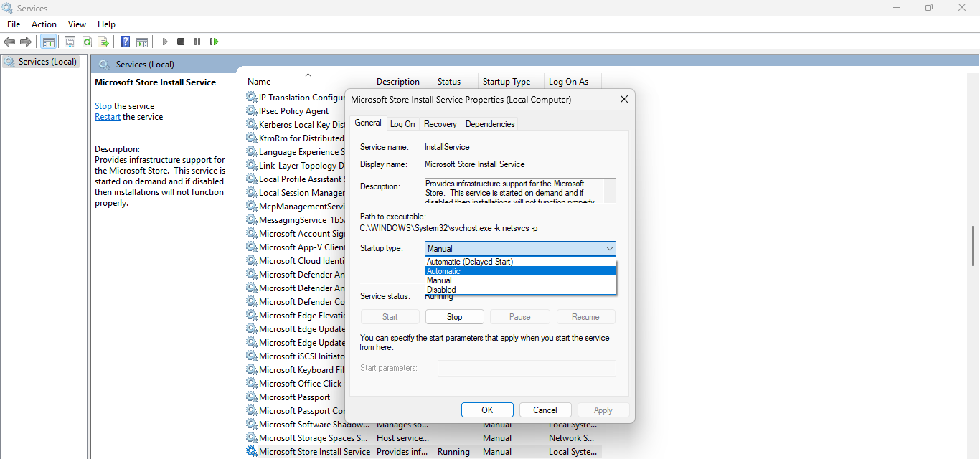The image size is (980, 459).
Task: Click the blue Help question mark icon
Action: pos(125,42)
